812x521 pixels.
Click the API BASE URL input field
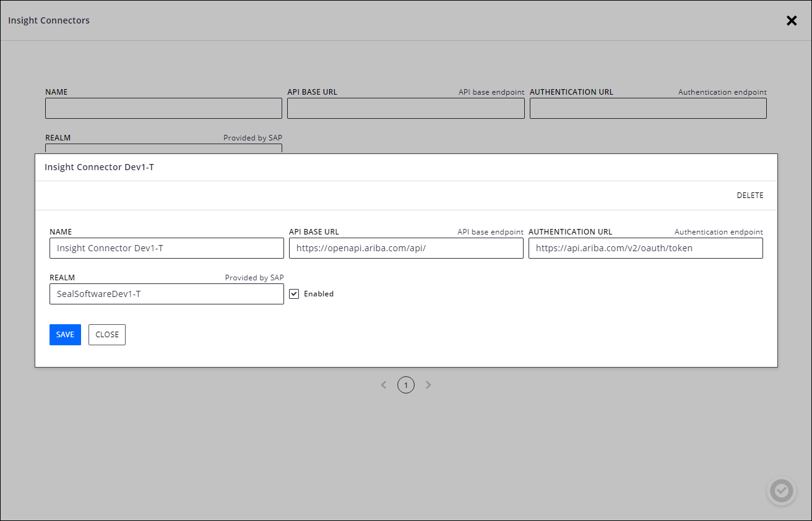click(406, 248)
